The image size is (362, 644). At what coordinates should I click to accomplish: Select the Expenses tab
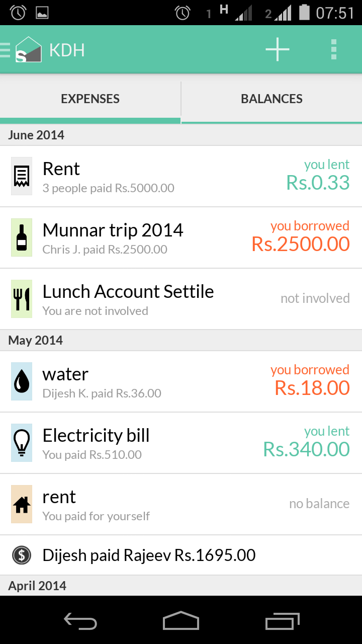coord(90,99)
